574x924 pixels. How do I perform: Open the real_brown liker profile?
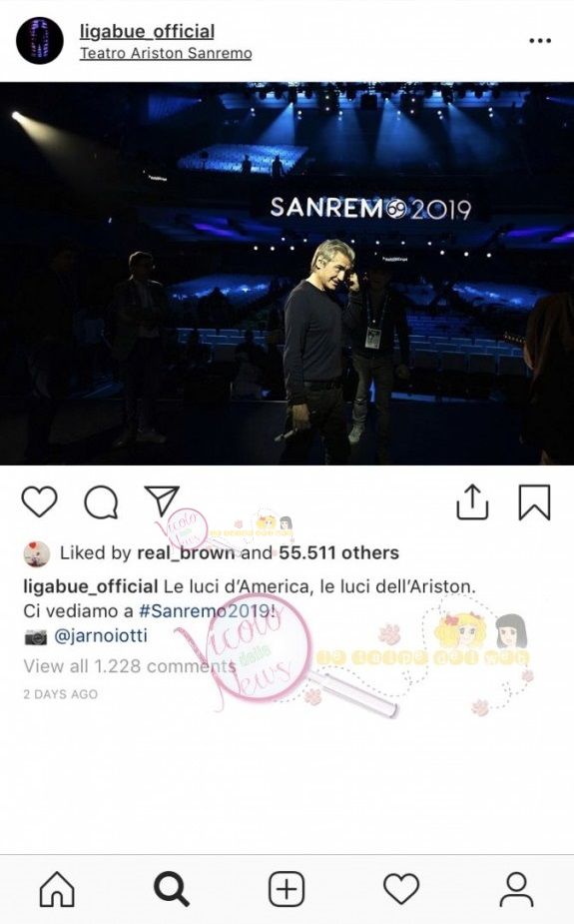[x=186, y=552]
